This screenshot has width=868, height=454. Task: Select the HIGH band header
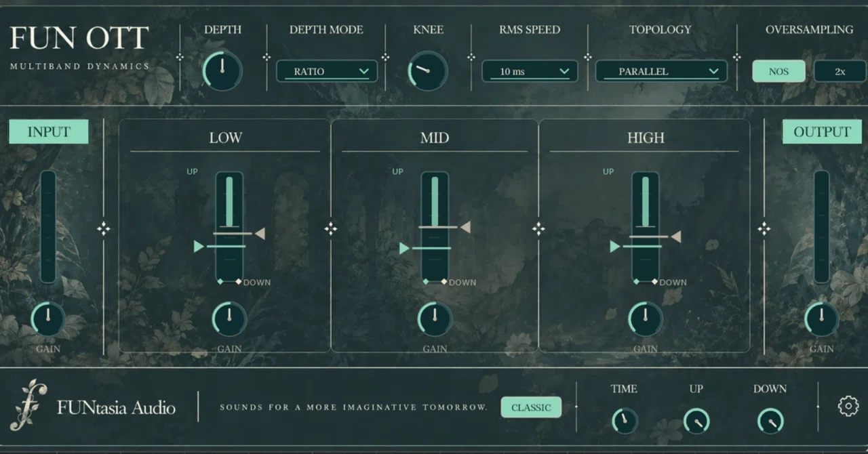tap(646, 138)
